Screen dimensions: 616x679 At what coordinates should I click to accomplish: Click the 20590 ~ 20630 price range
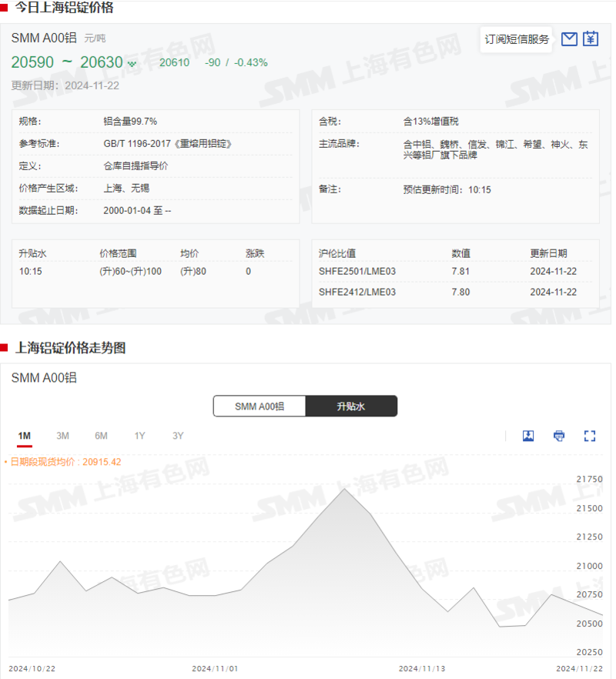click(x=67, y=62)
